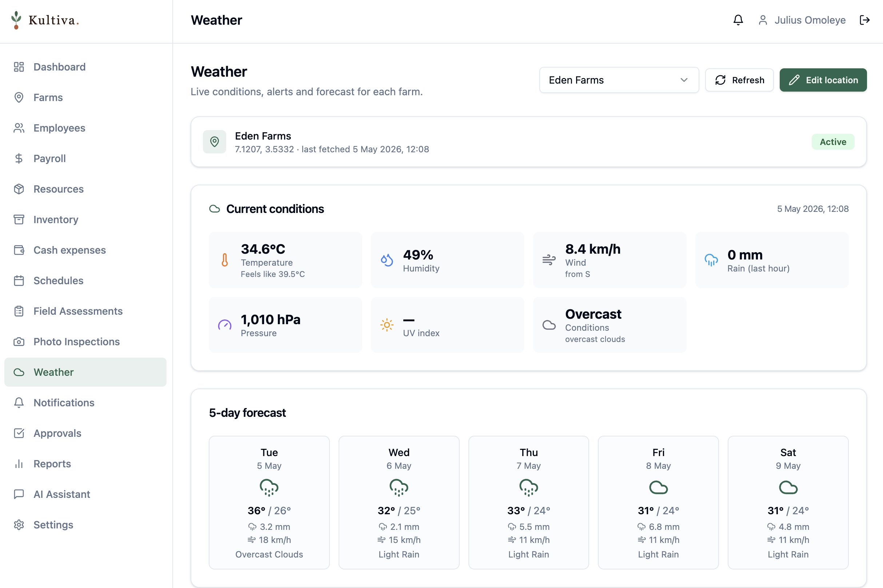Click the wind icon in Wind tile
883x588 pixels.
click(549, 260)
